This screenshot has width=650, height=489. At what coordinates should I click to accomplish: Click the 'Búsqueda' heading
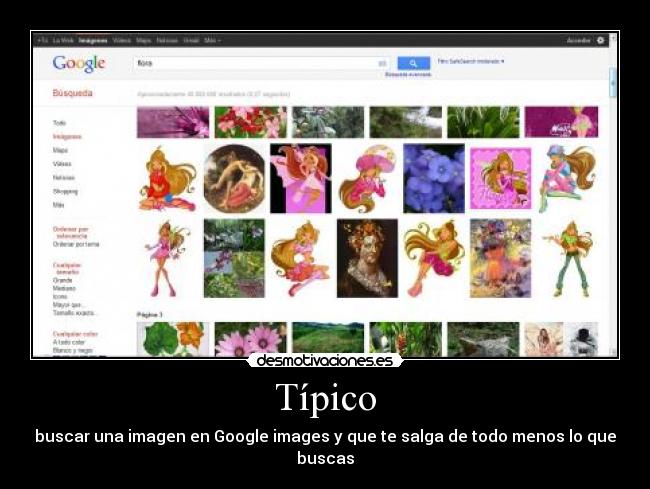point(73,93)
